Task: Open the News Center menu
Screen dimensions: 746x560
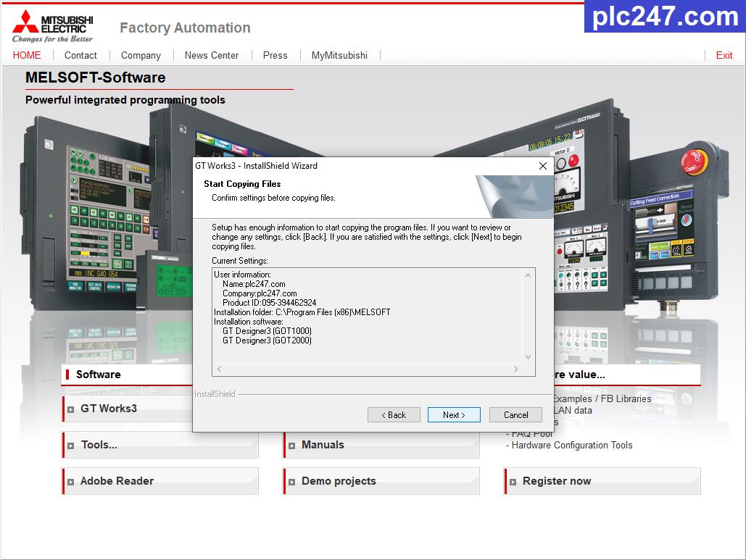Action: (212, 55)
